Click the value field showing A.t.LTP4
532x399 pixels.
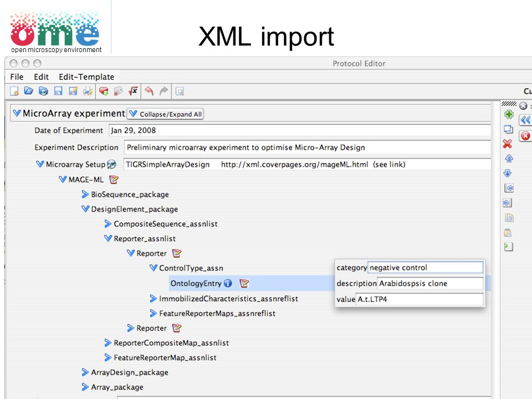(420, 299)
